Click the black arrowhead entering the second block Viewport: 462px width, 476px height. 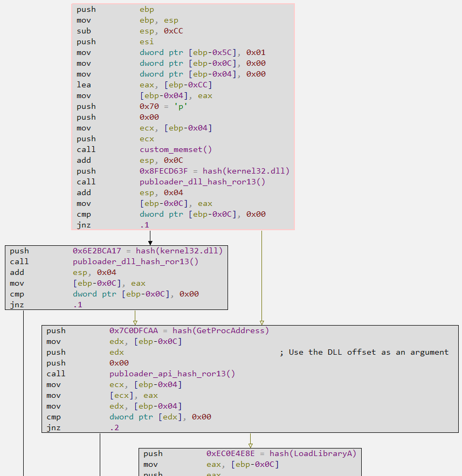point(150,242)
